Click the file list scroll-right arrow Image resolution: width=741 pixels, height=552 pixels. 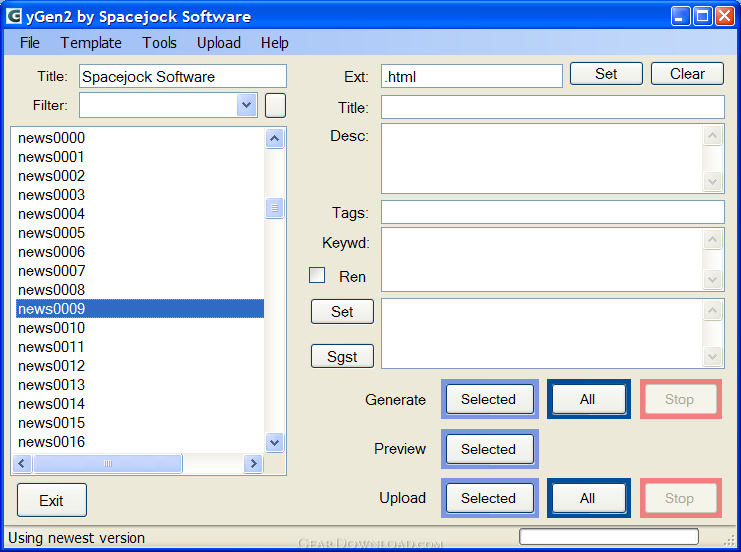[253, 464]
